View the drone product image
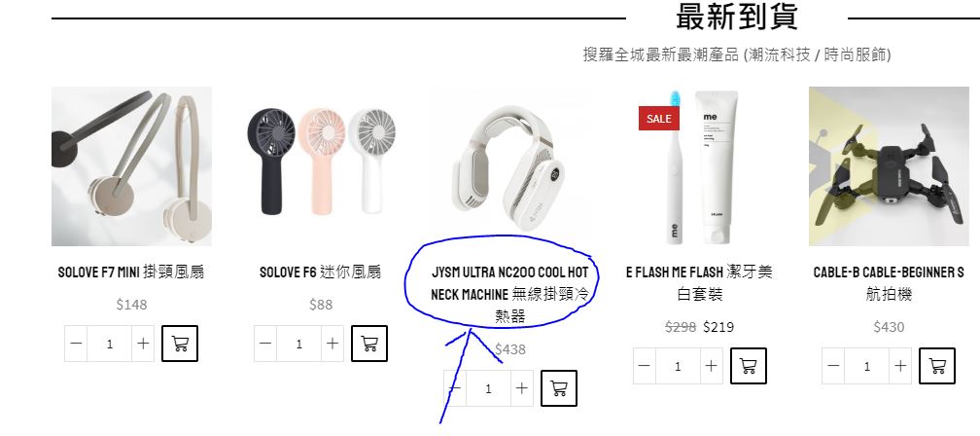Image resolution: width=980 pixels, height=436 pixels. [889, 166]
